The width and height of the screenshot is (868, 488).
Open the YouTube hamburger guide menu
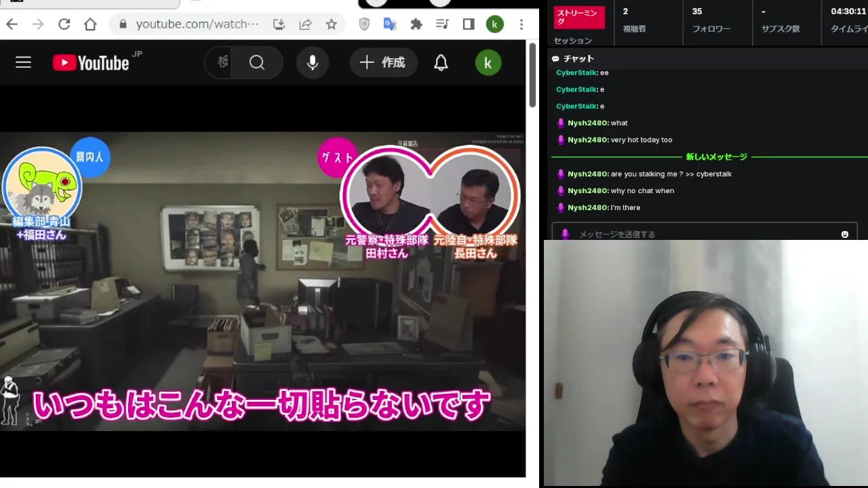[24, 62]
